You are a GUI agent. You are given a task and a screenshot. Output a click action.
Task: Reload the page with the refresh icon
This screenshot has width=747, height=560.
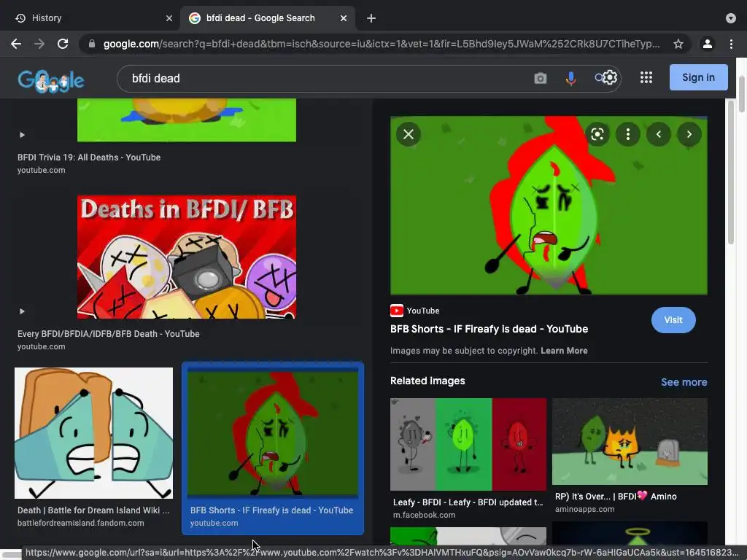tap(63, 44)
